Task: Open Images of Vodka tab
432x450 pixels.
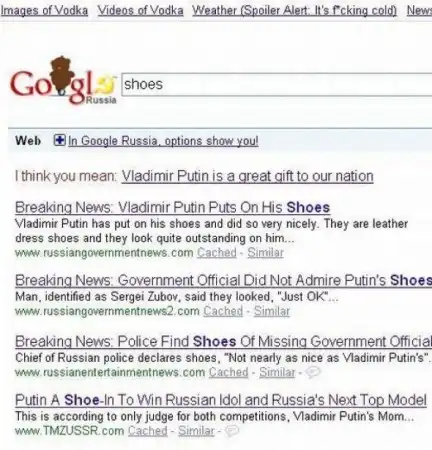Action: click(44, 11)
